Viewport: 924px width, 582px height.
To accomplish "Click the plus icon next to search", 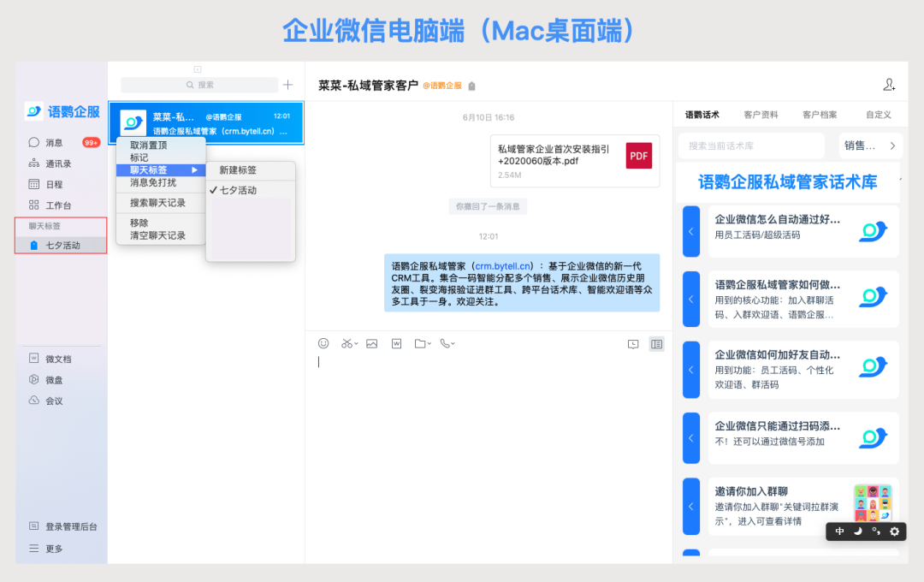I will point(287,85).
